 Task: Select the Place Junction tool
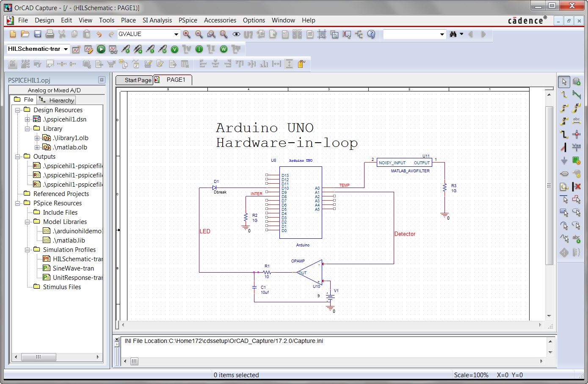click(577, 134)
